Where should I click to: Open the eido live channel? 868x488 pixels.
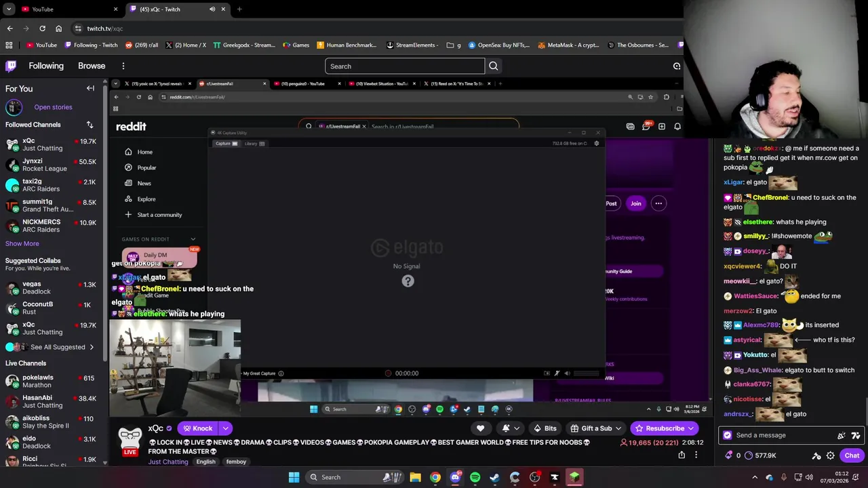point(52,443)
